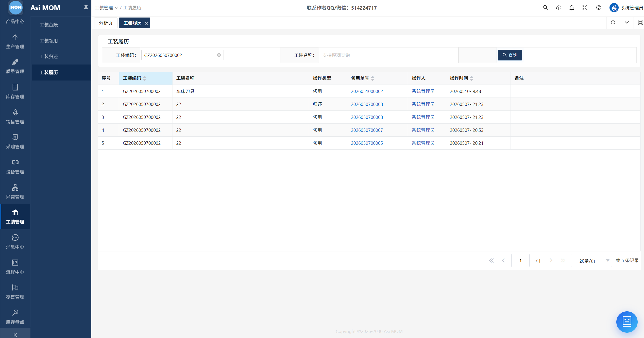
Task: Open the 零售管理 sidebar module
Action: tap(15, 292)
